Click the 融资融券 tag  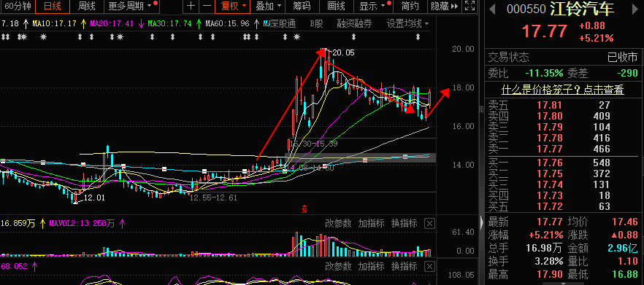354,24
